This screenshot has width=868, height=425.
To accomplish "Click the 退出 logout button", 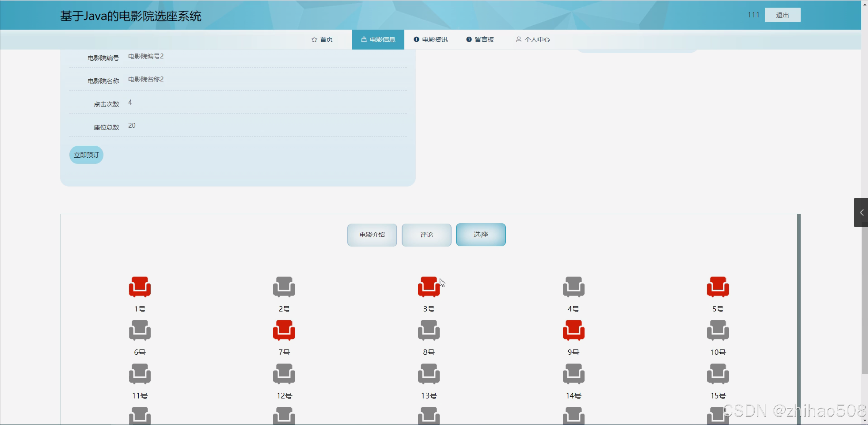I will click(782, 15).
